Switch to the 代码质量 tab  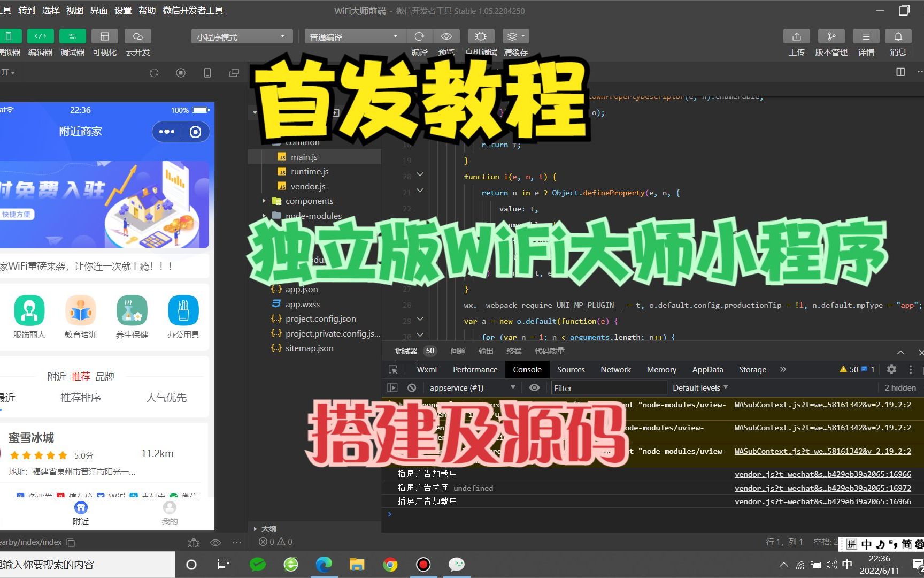click(x=550, y=351)
